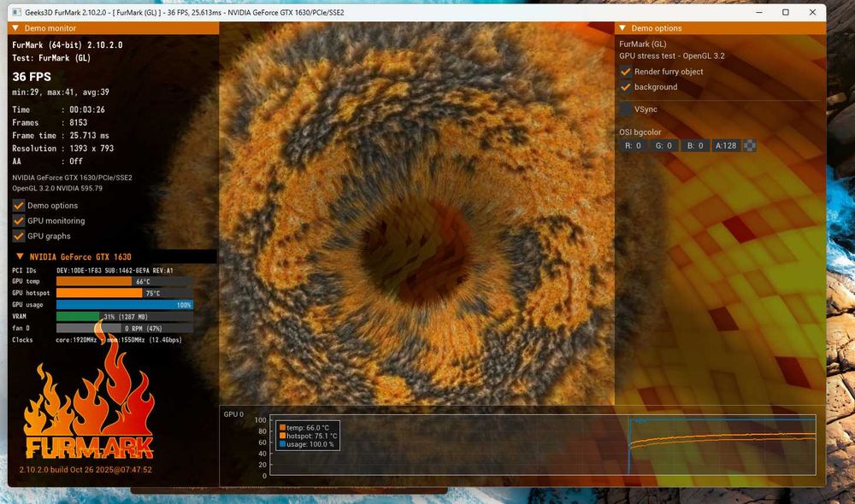Viewport: 855px width, 504px height.
Task: Click the PCI IDs DEV:10DE-1F83 line
Action: pyautogui.click(x=92, y=270)
